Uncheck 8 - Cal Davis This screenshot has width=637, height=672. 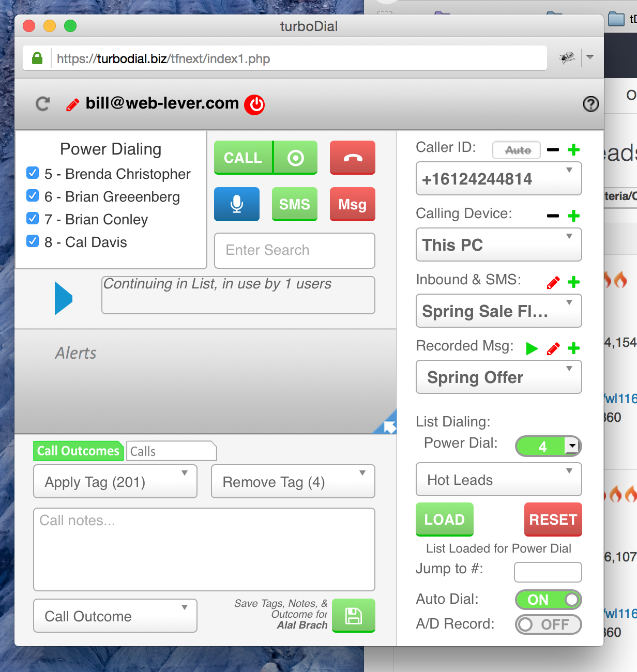(33, 241)
